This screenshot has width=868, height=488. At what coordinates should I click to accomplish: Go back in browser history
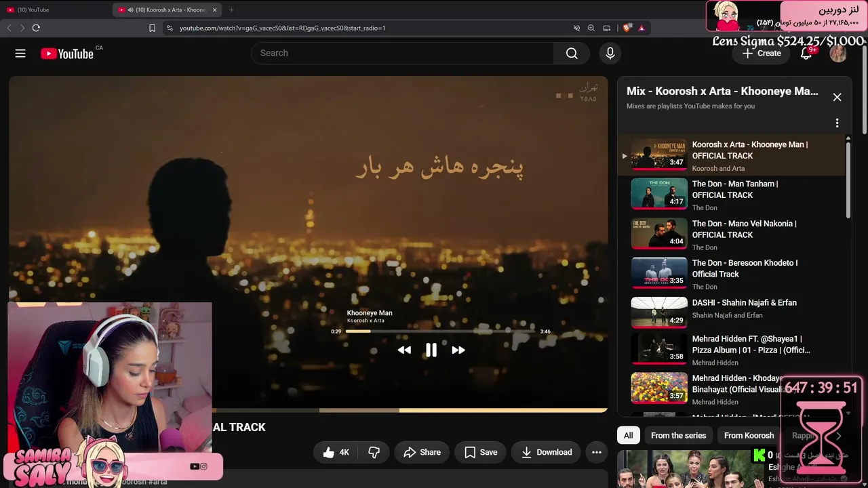coord(9,28)
